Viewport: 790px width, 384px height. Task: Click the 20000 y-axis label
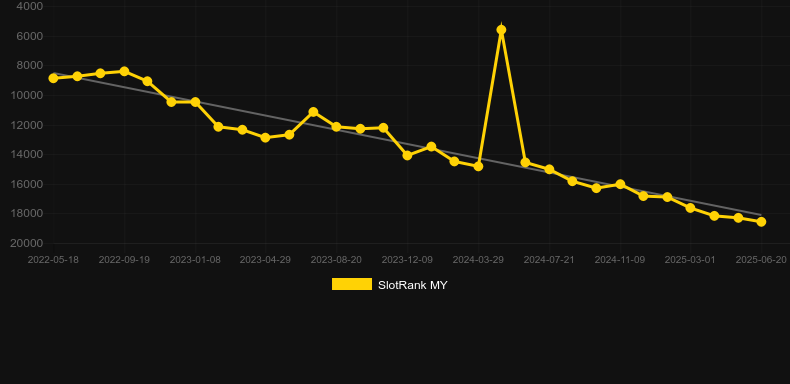(x=27, y=243)
